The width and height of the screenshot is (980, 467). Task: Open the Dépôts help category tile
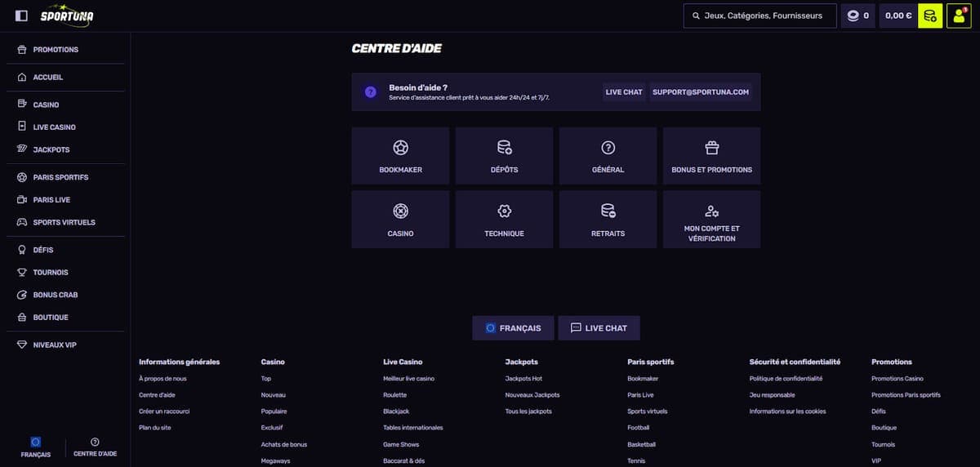click(504, 155)
